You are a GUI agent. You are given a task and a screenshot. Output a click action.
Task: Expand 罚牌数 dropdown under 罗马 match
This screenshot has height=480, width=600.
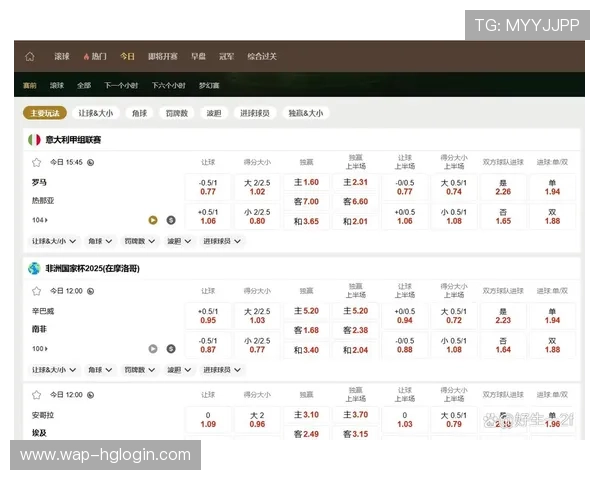139,241
